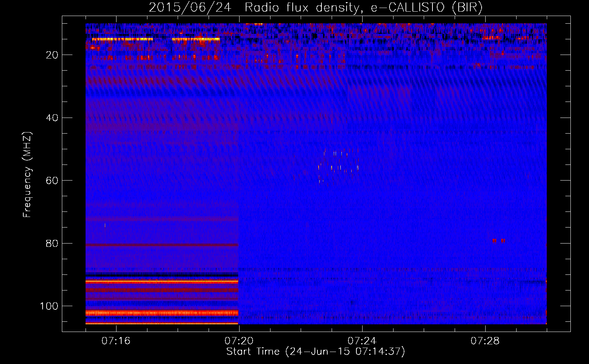Select the 07:28 time tick label

point(485,341)
